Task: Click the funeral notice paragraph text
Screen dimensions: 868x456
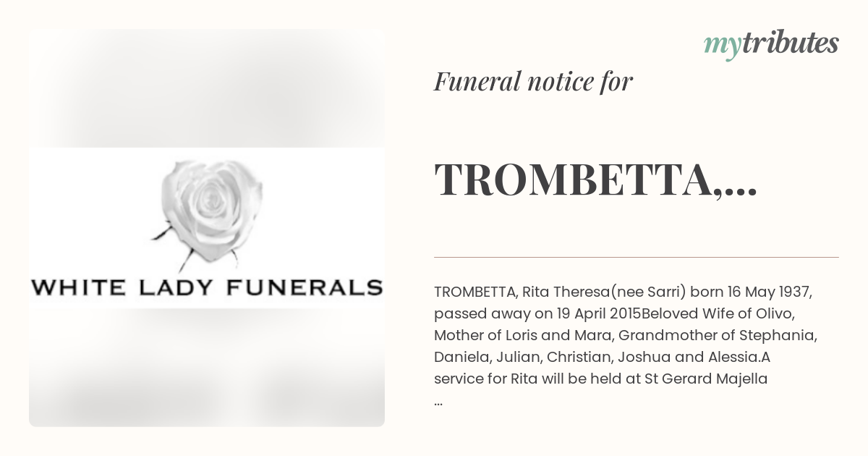Action: point(626,346)
